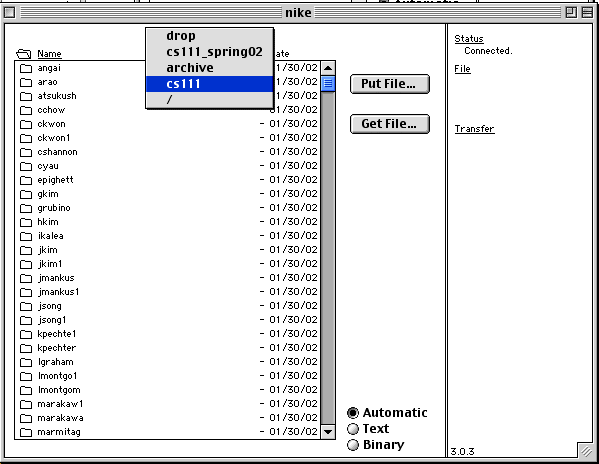The image size is (599, 464).
Task: Click the window close box of nike window
Action: (10, 13)
